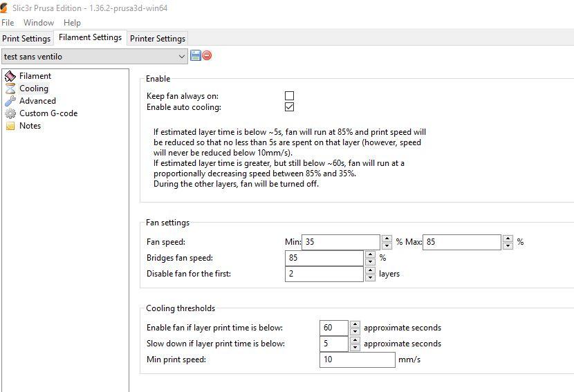Screen dimensions: 574x392
Task: Open the Custom G-code page
Action: 48,113
